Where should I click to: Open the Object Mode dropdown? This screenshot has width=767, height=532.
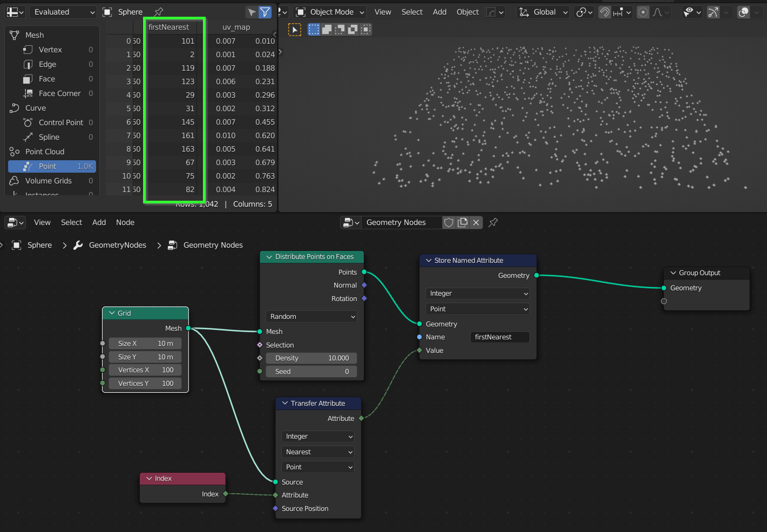329,12
